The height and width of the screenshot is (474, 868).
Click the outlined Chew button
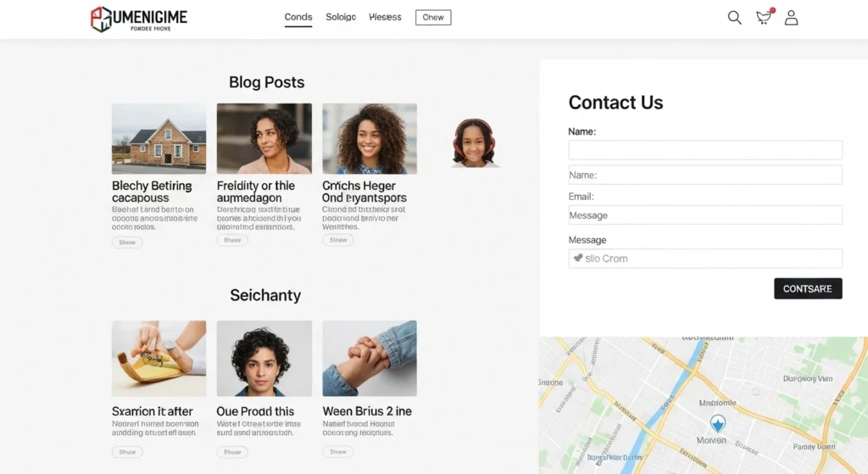(433, 17)
